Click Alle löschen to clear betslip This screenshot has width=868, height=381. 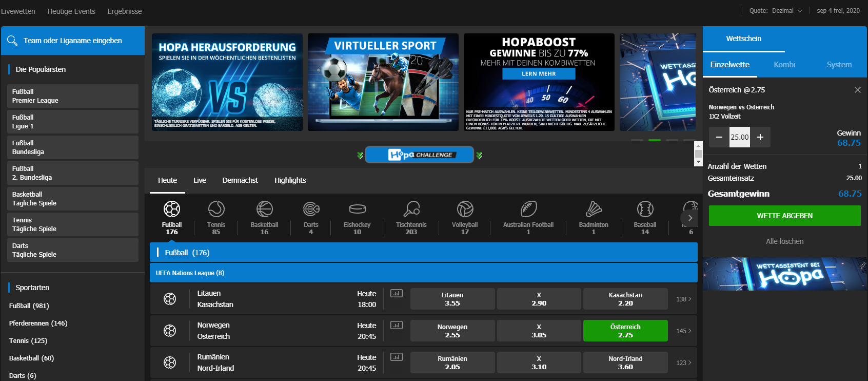coord(784,241)
